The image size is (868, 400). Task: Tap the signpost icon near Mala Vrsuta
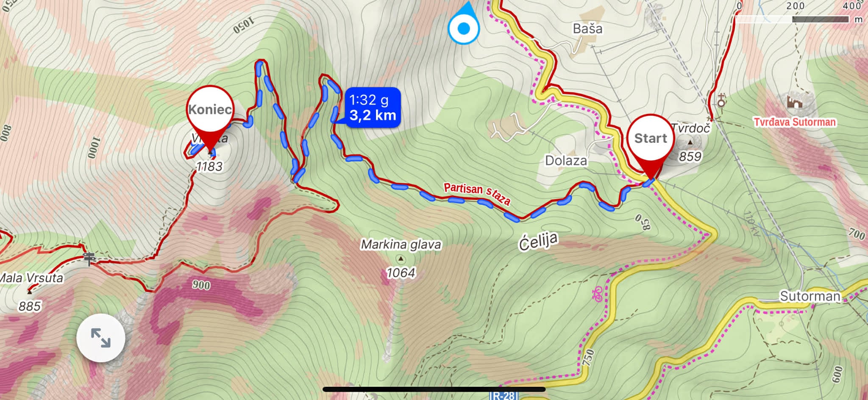point(89,258)
